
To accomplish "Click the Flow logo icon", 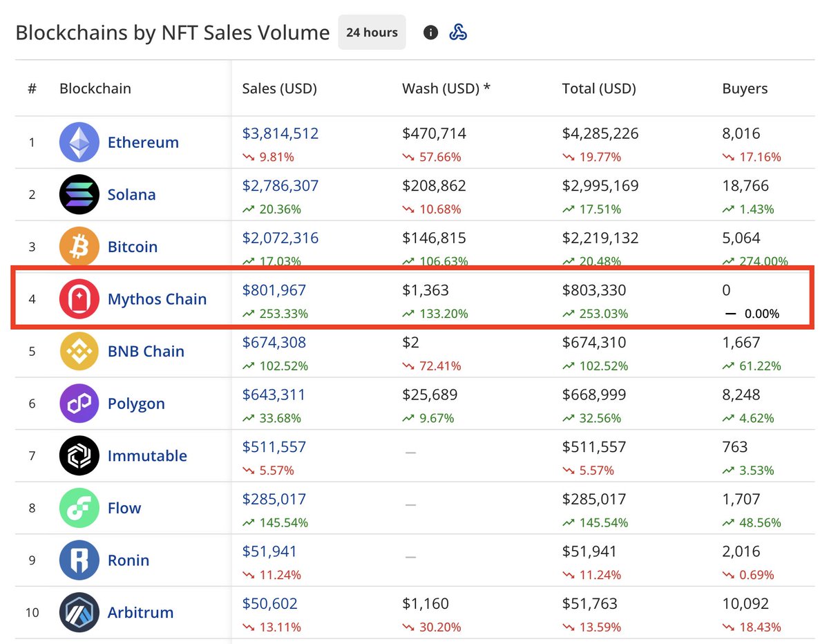I will 79,508.
